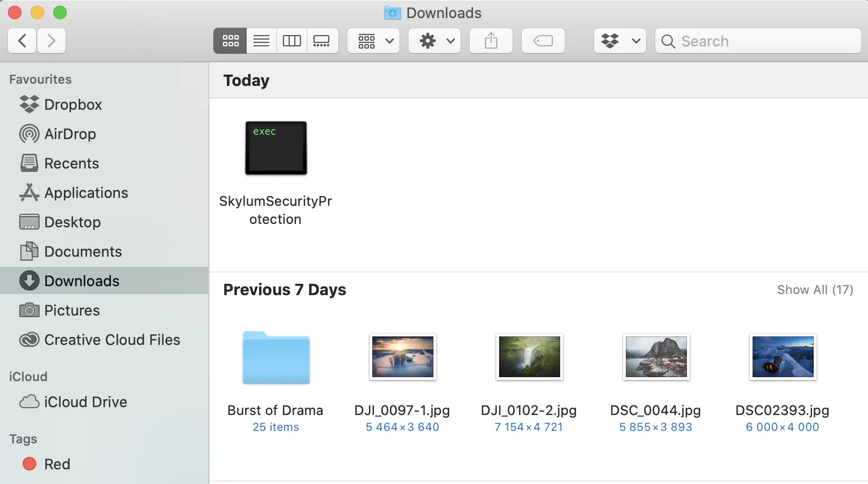Open iCloud Drive in sidebar
868x484 pixels.
click(85, 402)
